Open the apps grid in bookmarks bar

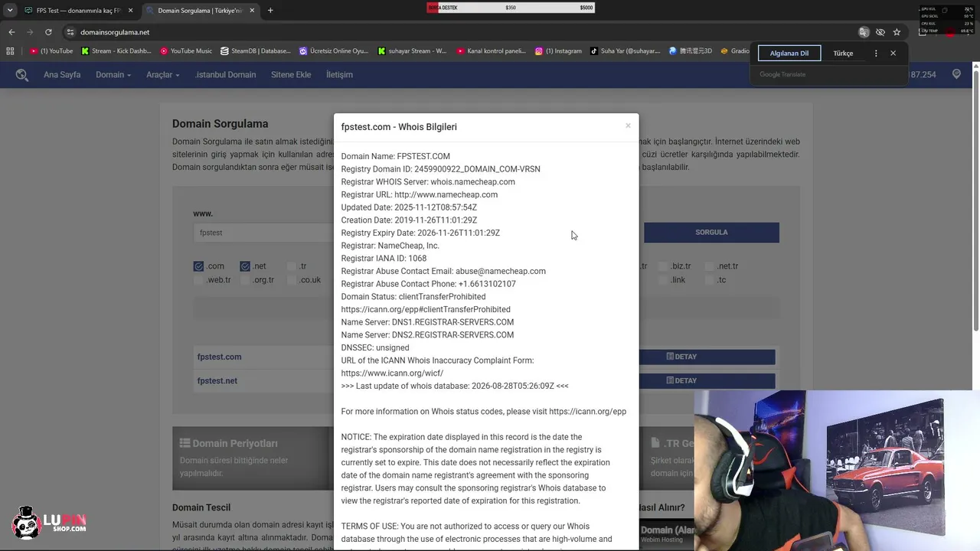tap(10, 51)
